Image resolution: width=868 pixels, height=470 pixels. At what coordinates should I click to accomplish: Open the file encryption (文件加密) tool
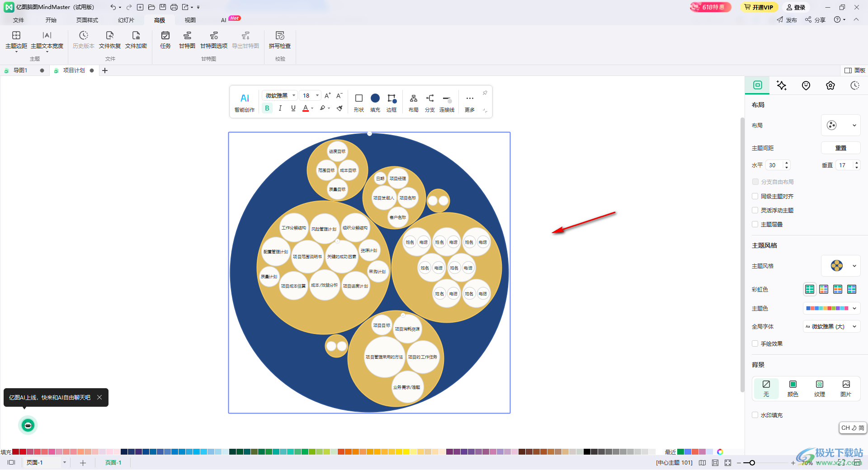pyautogui.click(x=136, y=40)
